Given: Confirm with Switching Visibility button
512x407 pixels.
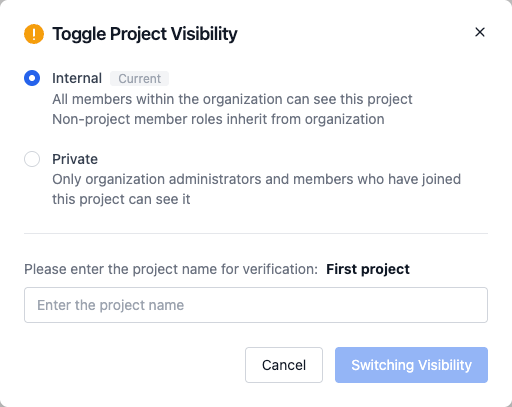Looking at the screenshot, I should (411, 365).
